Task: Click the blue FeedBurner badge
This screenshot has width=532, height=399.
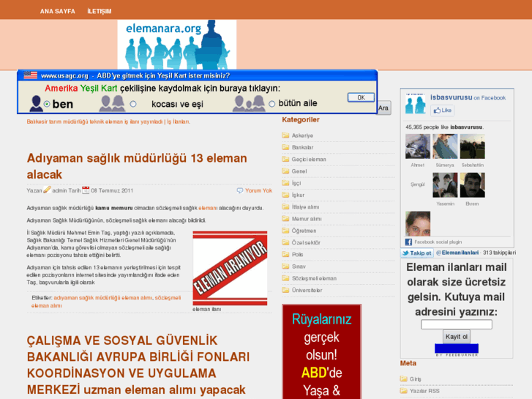Action: click(x=457, y=350)
